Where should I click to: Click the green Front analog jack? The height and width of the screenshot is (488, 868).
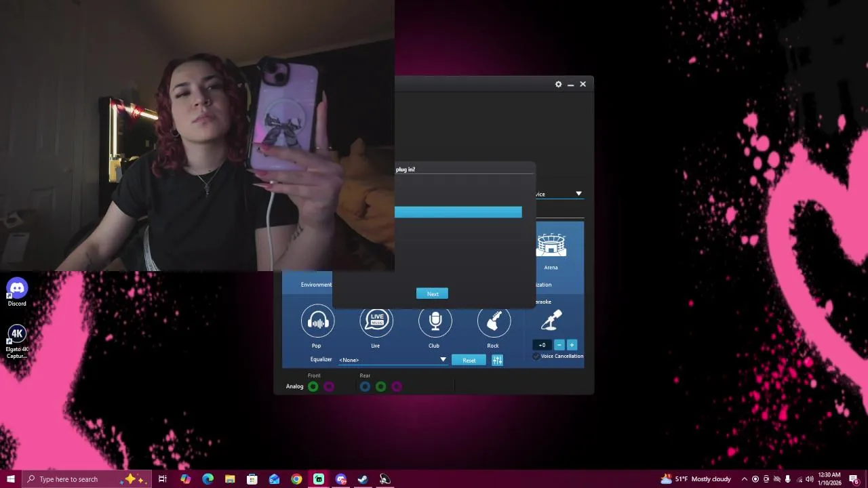[313, 386]
